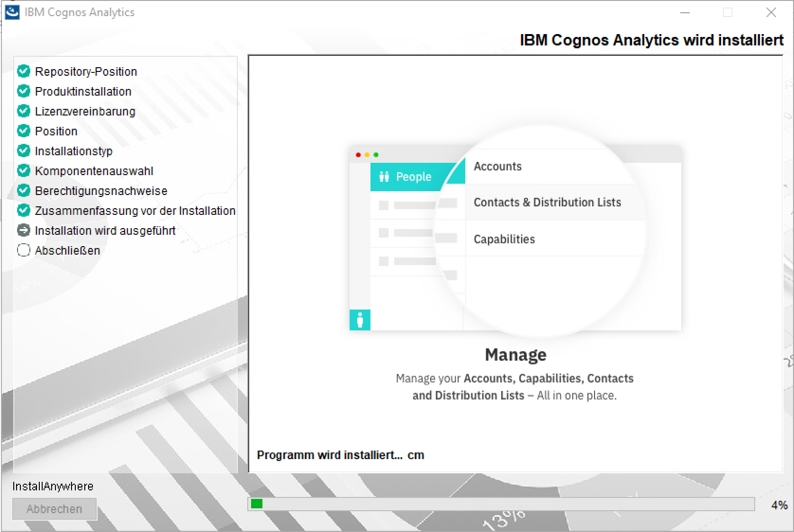Click the person icon in the teal square
Screen dimensions: 794x532
(x=360, y=320)
